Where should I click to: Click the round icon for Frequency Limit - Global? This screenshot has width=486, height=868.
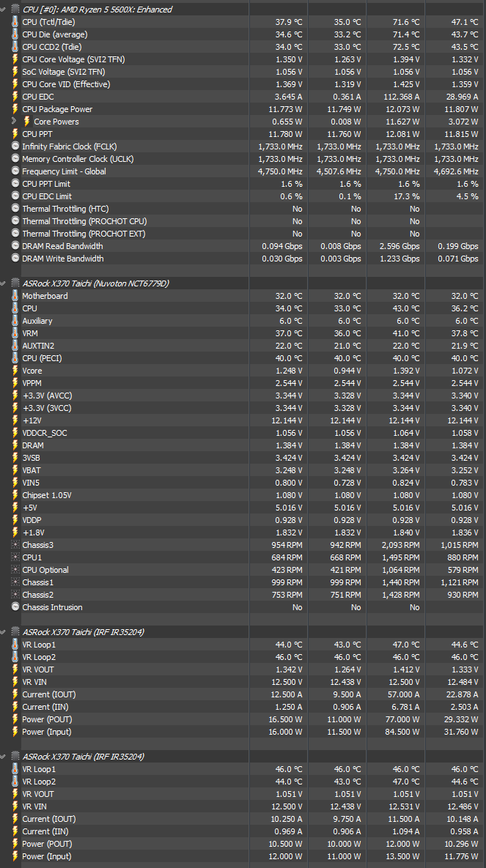(x=15, y=171)
